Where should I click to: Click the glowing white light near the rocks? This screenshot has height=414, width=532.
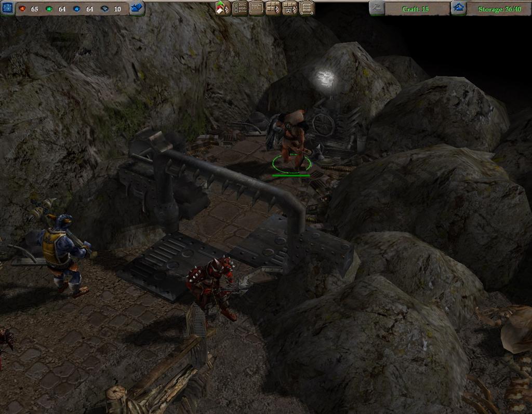[324, 79]
